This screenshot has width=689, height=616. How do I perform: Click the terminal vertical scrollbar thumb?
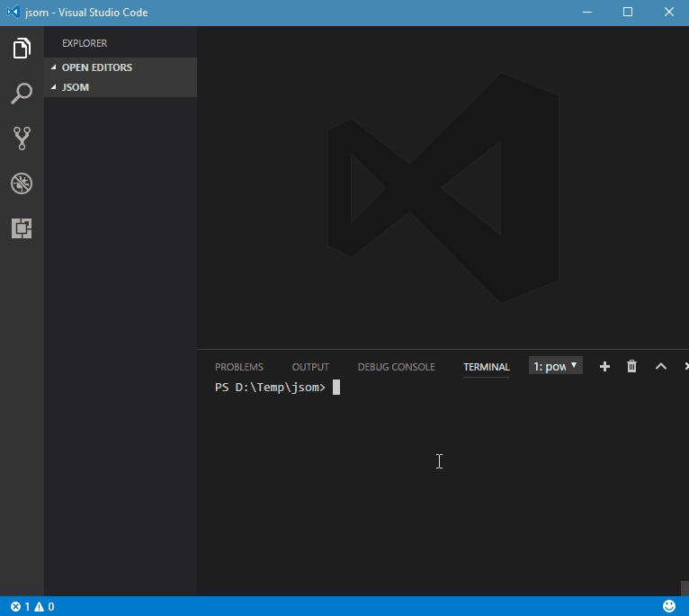[685, 588]
